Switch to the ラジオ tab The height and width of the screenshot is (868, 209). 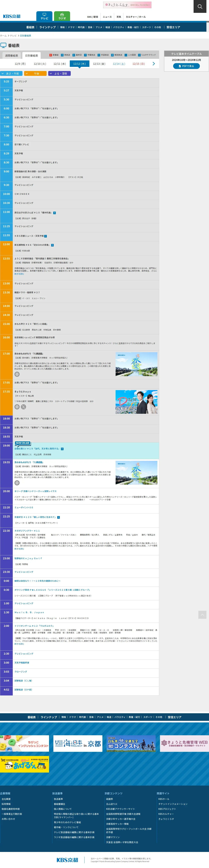62,16
